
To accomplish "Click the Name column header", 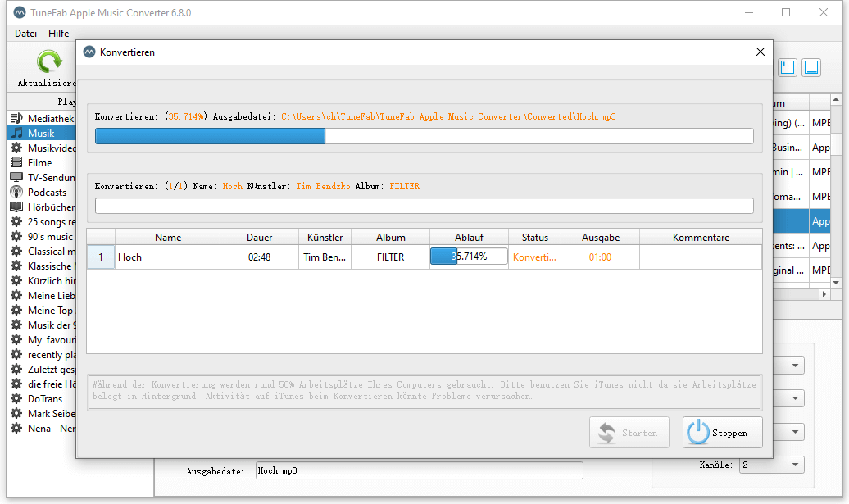I will [x=168, y=237].
